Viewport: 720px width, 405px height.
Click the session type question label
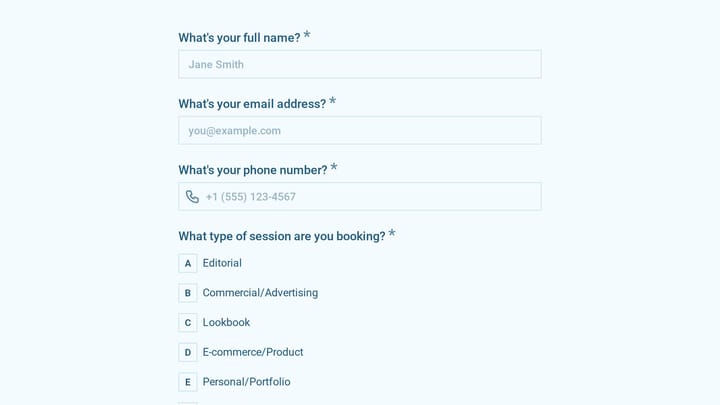282,236
